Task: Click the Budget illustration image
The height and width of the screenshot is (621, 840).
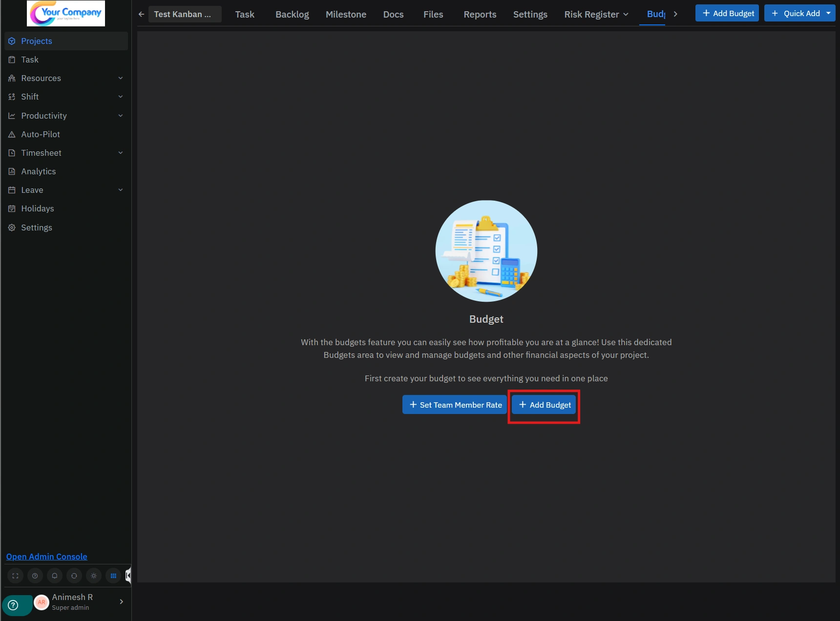Action: click(x=486, y=251)
